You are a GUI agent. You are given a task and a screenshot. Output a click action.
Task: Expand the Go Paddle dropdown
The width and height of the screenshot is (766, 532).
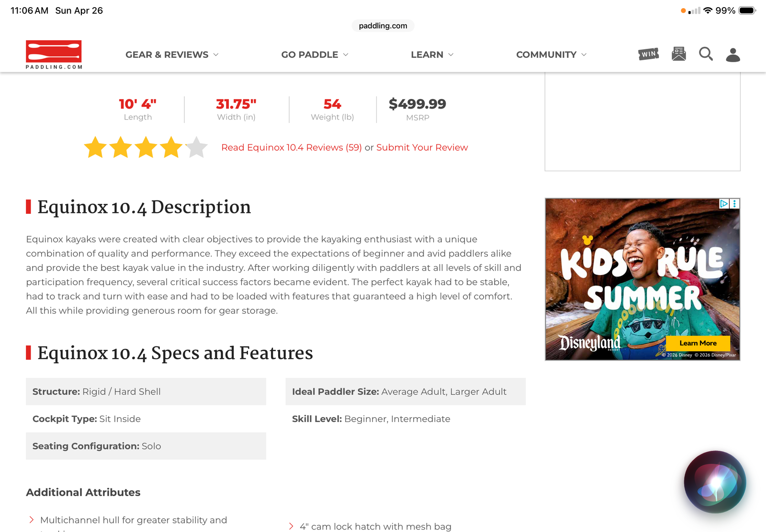pos(315,55)
